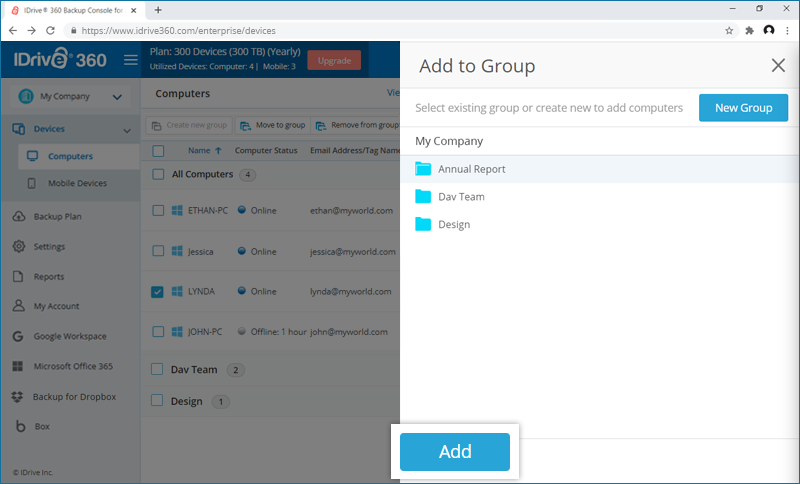Click the browser address bar

tap(400, 31)
